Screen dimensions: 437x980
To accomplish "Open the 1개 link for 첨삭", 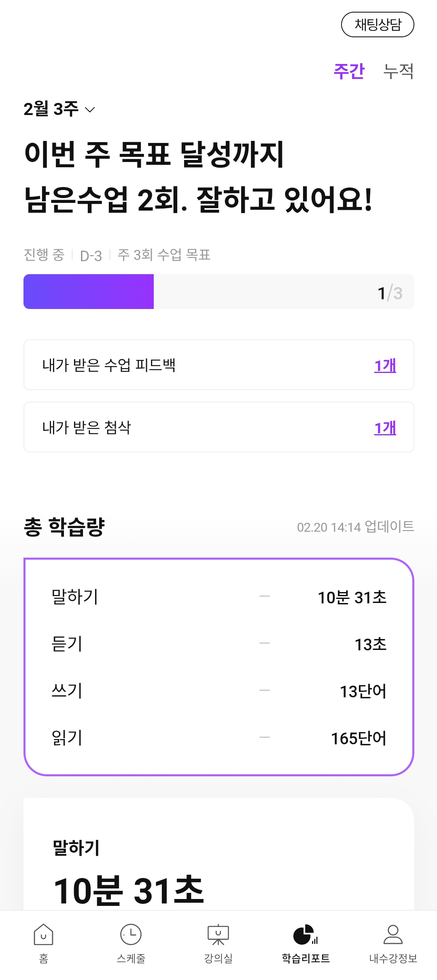I will (x=385, y=428).
